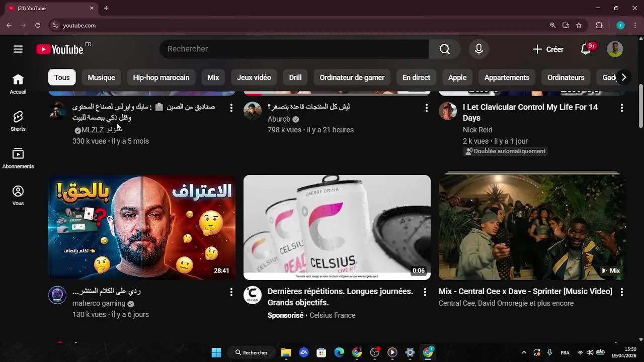The height and width of the screenshot is (362, 644).
Task: Select the Ordinateur de gamer chip
Action: click(x=352, y=77)
